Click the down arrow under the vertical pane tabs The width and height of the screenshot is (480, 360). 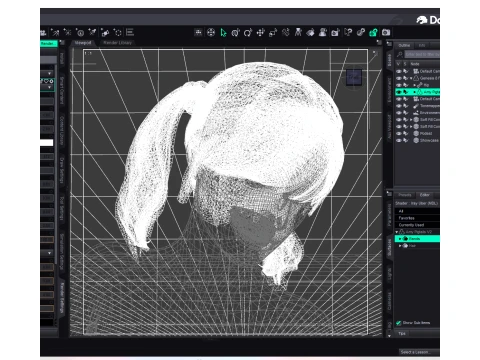coord(389,336)
